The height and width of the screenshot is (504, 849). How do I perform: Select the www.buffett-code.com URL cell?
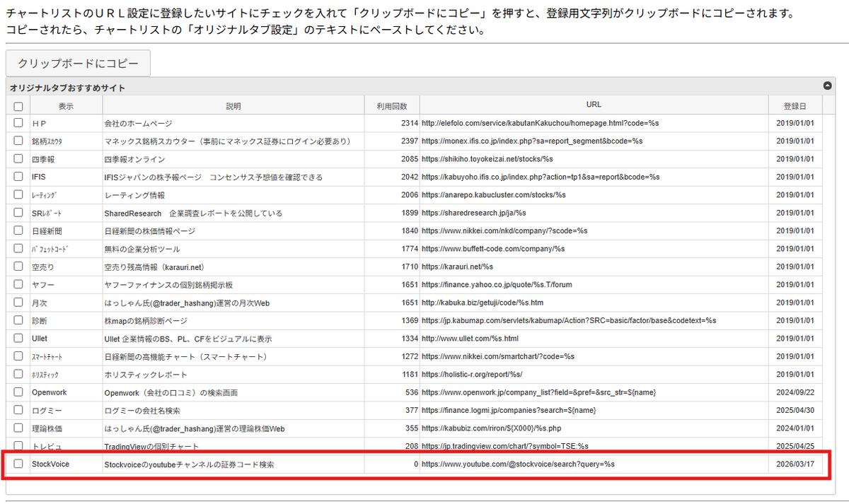coord(594,249)
